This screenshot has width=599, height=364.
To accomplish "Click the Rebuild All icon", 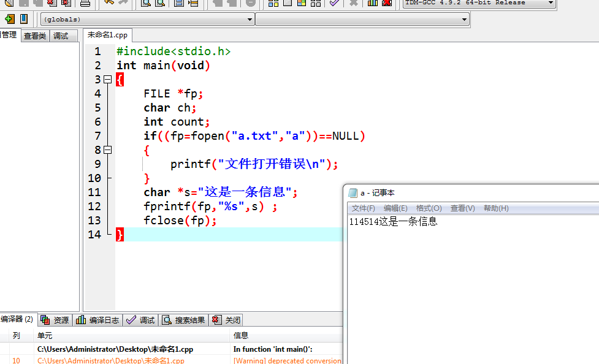I will pyautogui.click(x=316, y=2).
